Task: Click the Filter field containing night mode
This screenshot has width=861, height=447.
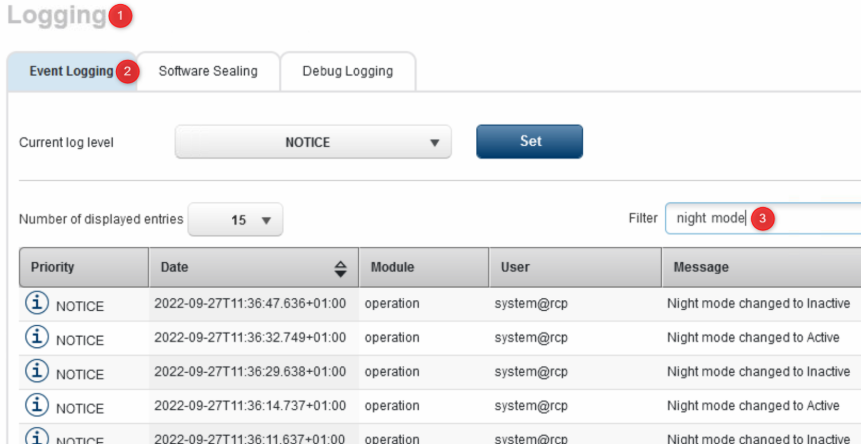Action: point(763,219)
